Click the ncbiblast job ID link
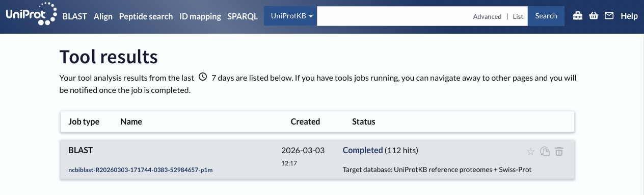The image size is (644, 195). (141, 170)
